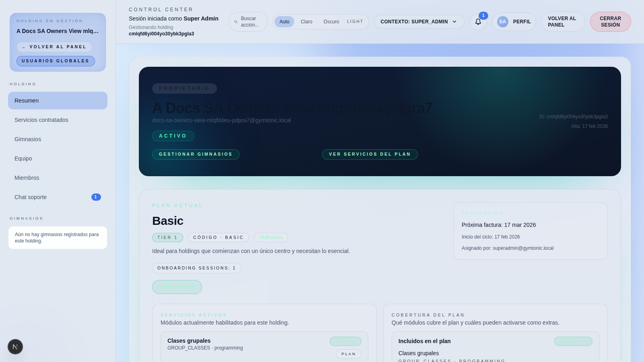Switch theme to Auto mode
The height and width of the screenshot is (362, 644).
(x=284, y=22)
